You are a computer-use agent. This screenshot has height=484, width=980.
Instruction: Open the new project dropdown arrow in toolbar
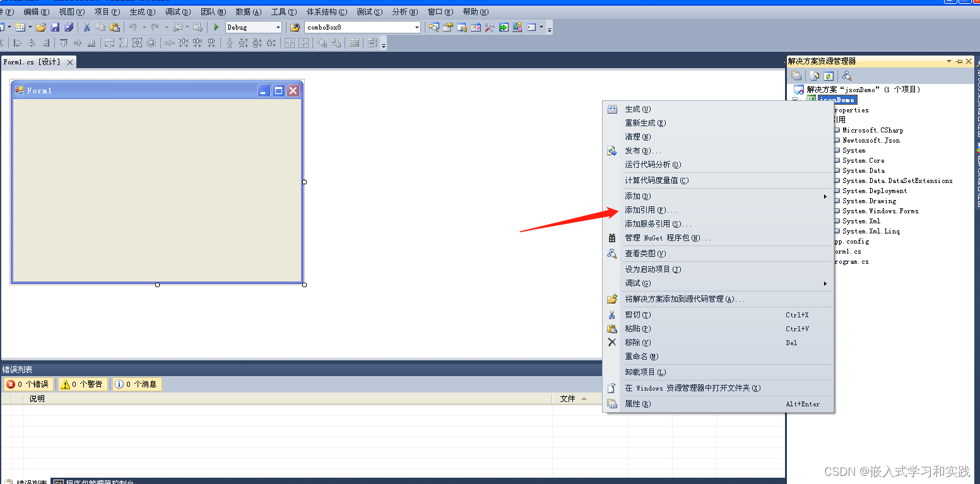[9, 27]
